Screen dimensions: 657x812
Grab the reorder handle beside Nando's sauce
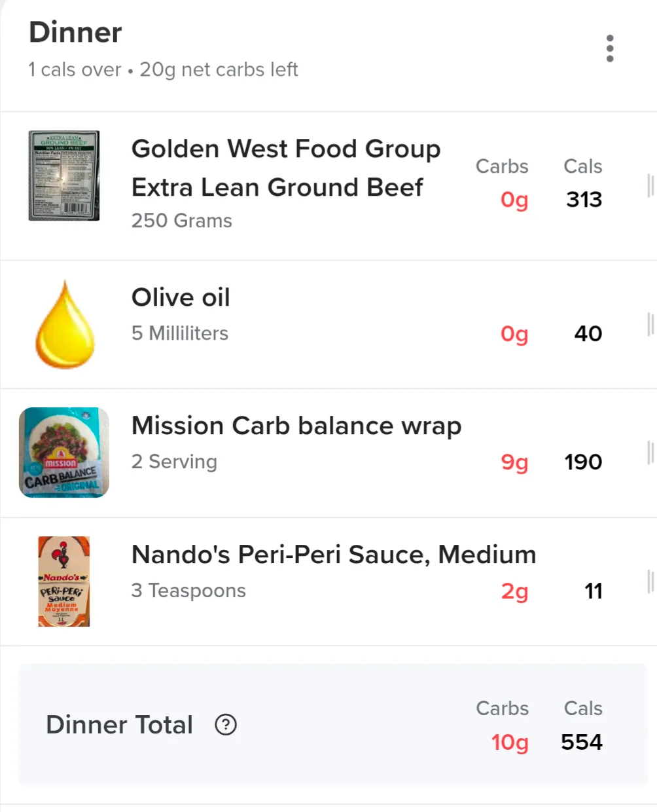[650, 581]
